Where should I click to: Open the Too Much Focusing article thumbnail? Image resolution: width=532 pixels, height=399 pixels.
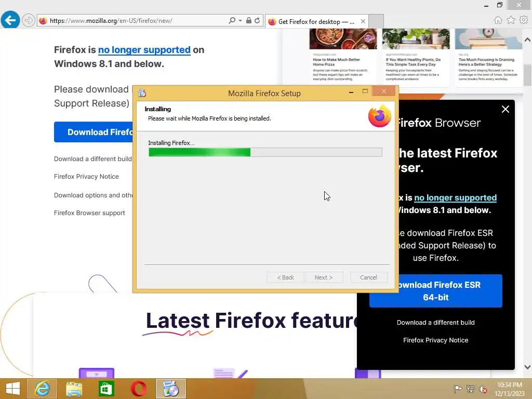pos(488,38)
